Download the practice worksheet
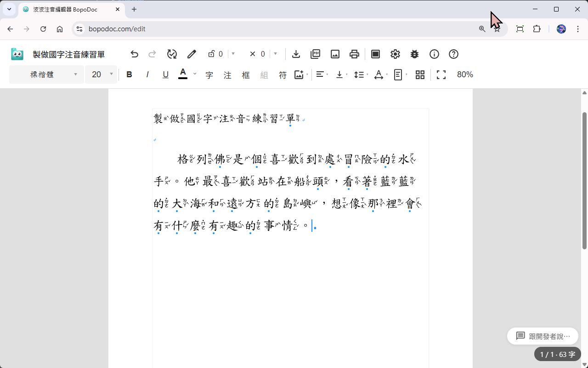 [x=296, y=54]
